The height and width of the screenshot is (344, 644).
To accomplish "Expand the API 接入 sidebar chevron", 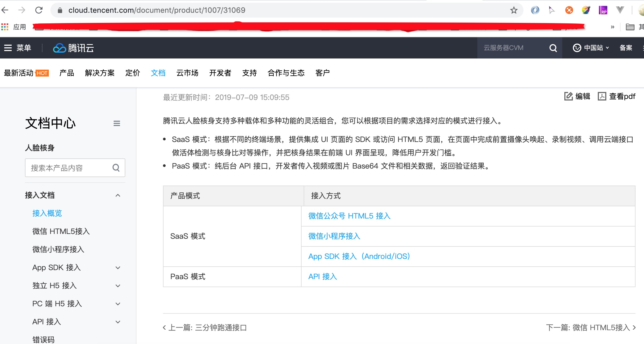I will click(118, 322).
